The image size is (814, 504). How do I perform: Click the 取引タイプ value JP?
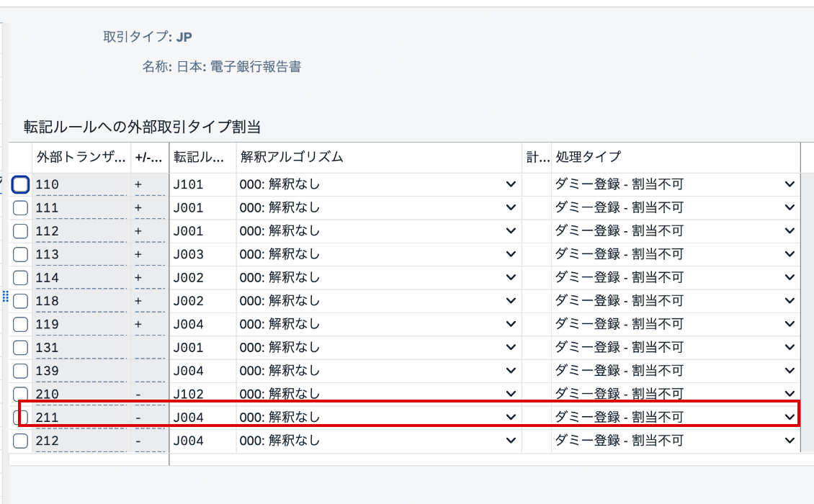click(x=184, y=37)
